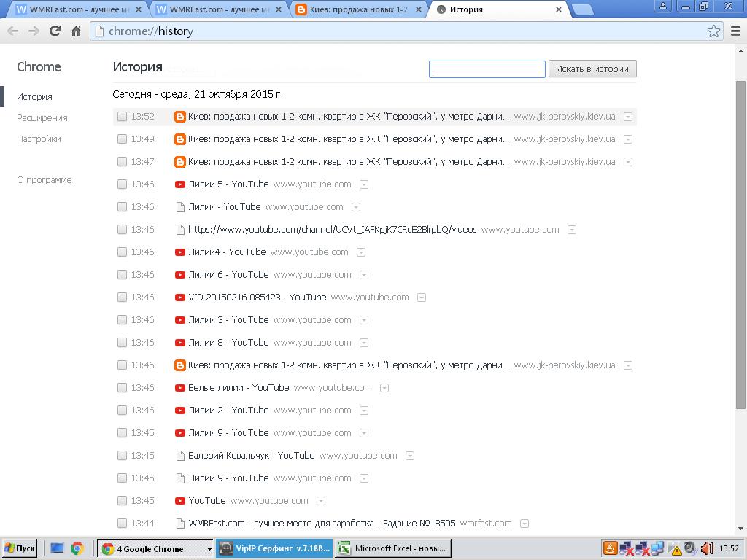Open the Windows Пуск start button
The image size is (747, 560).
click(x=20, y=548)
